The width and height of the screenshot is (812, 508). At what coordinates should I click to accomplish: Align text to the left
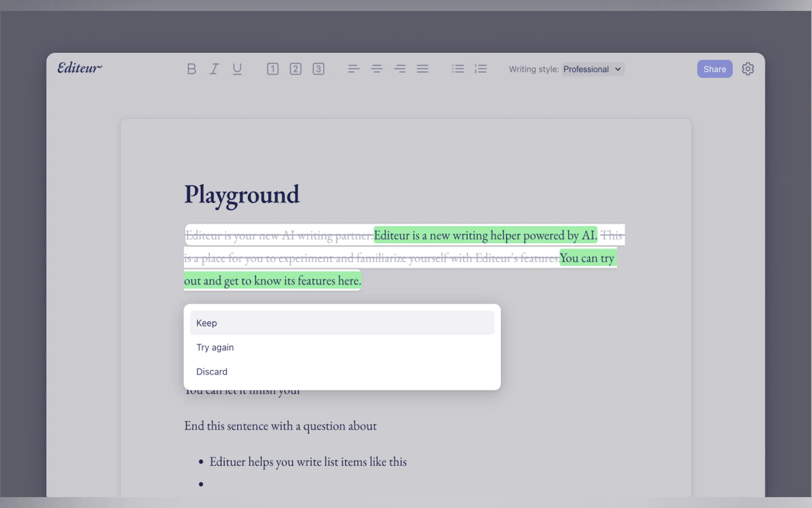354,69
